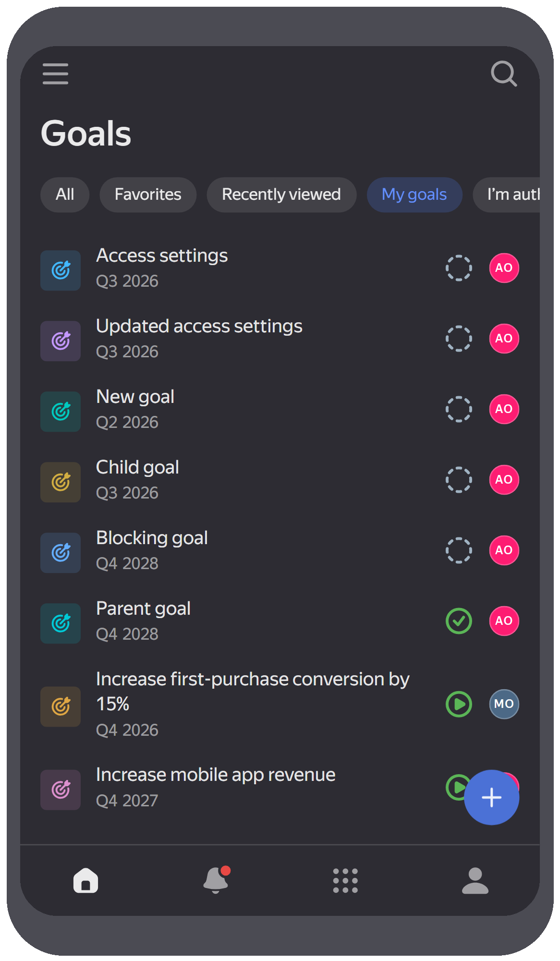The width and height of the screenshot is (560, 961).
Task: Select the All filter tab
Action: click(x=65, y=195)
